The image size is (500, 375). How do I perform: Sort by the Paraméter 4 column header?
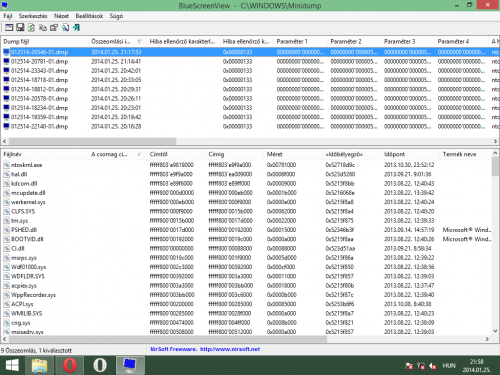tap(461, 41)
